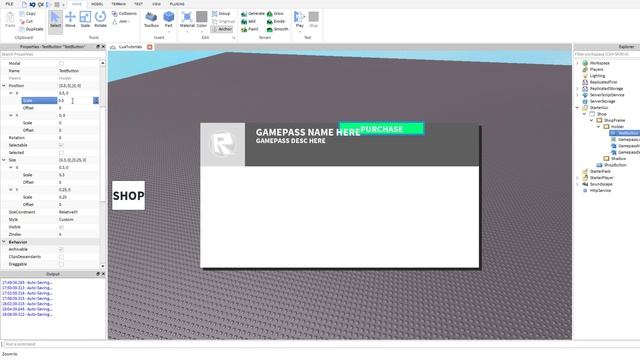
Task: Click the Cut icon
Action: (22, 21)
